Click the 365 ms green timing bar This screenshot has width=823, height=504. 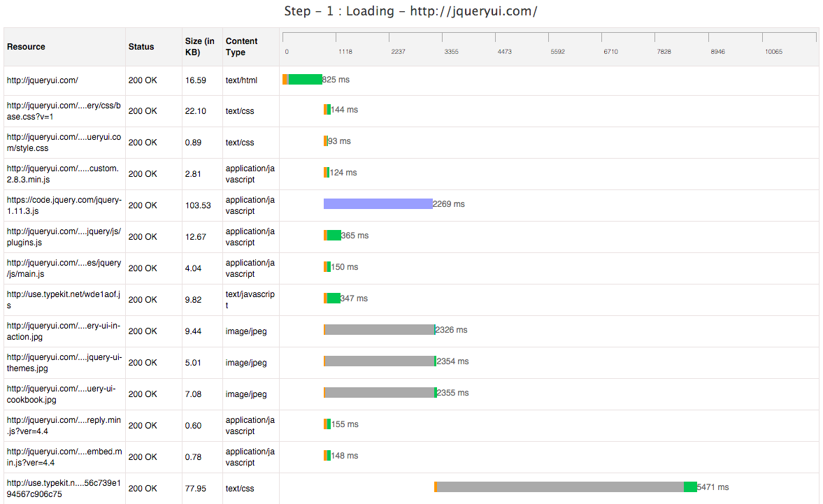click(332, 236)
